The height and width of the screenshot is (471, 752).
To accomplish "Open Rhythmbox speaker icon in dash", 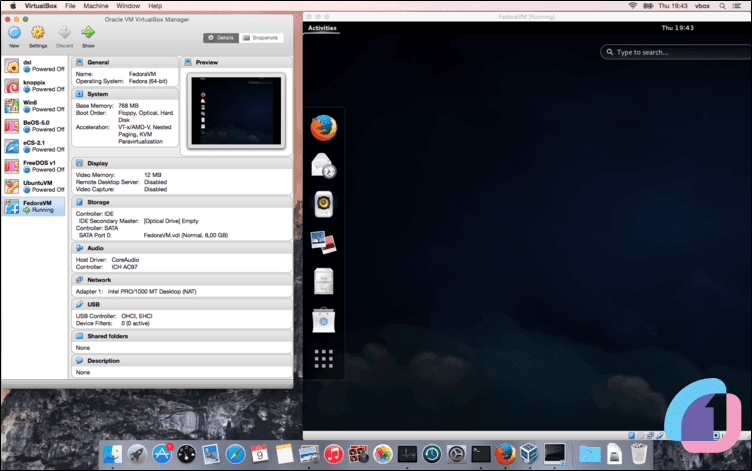I will (x=324, y=204).
